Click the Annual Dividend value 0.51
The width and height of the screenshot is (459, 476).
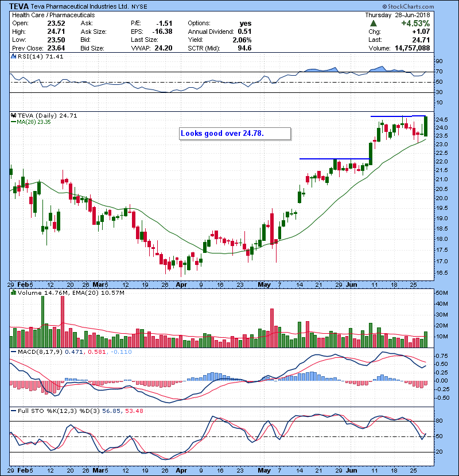[244, 32]
